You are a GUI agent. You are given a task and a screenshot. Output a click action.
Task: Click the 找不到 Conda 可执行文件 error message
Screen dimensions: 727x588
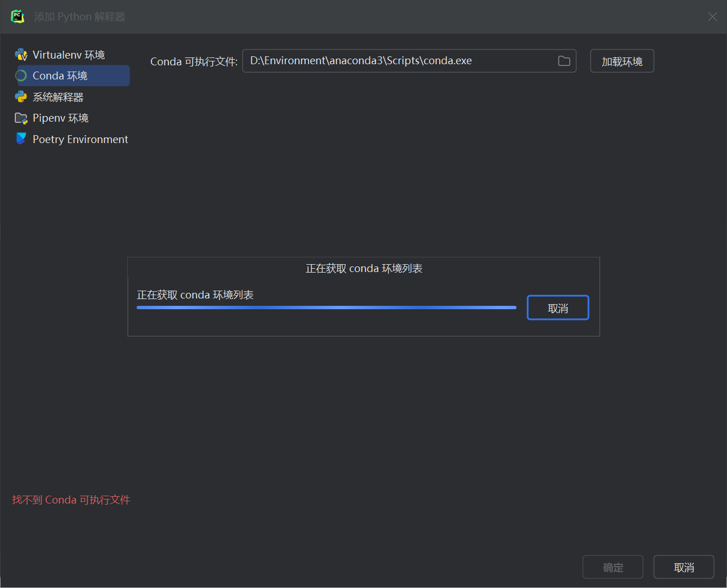point(71,500)
